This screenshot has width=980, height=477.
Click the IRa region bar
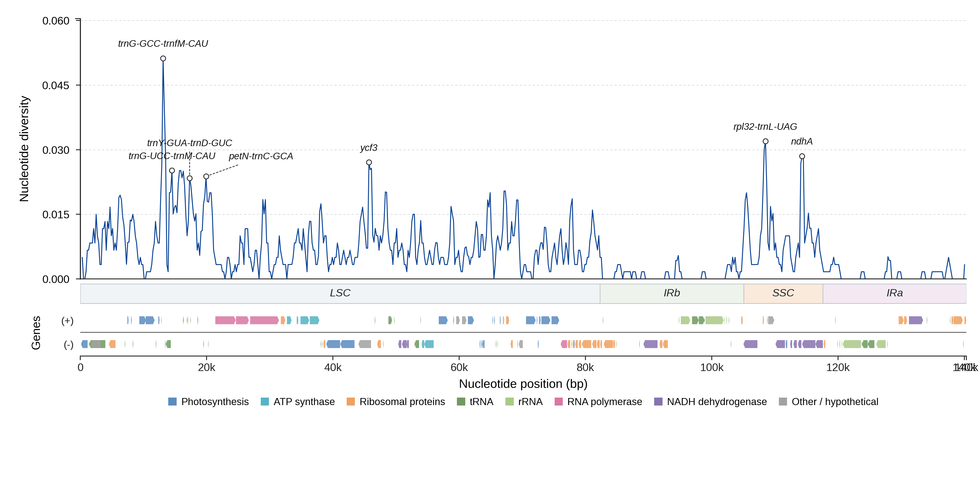click(895, 293)
